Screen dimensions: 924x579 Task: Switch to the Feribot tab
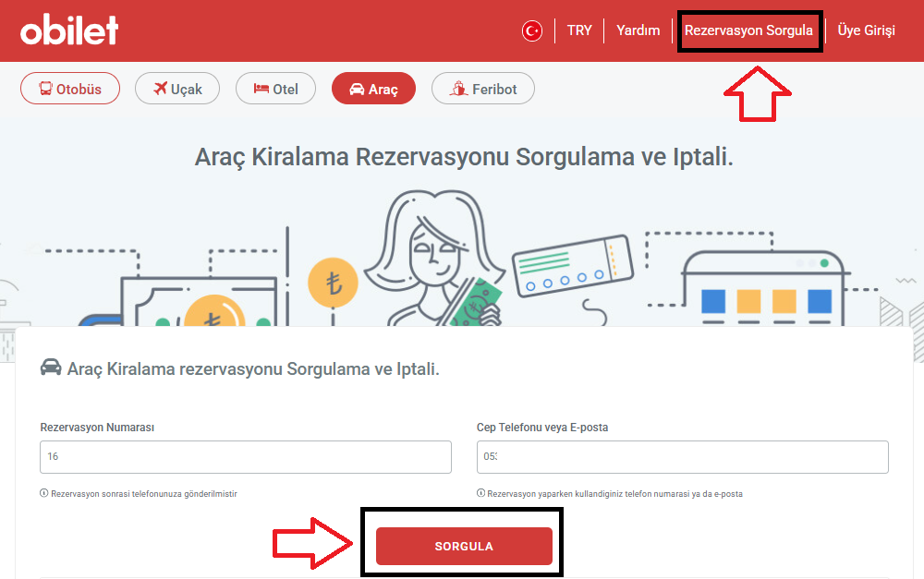coord(483,89)
